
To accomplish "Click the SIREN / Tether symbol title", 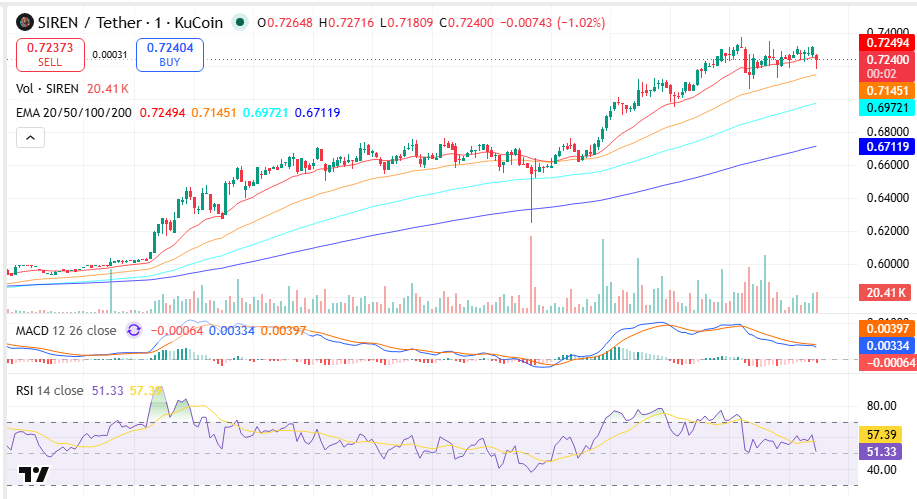I will tap(89, 23).
